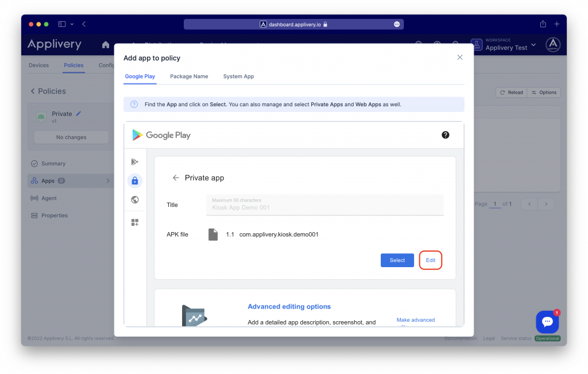588x374 pixels.
Task: Click the address bar more options icon
Action: tap(397, 24)
